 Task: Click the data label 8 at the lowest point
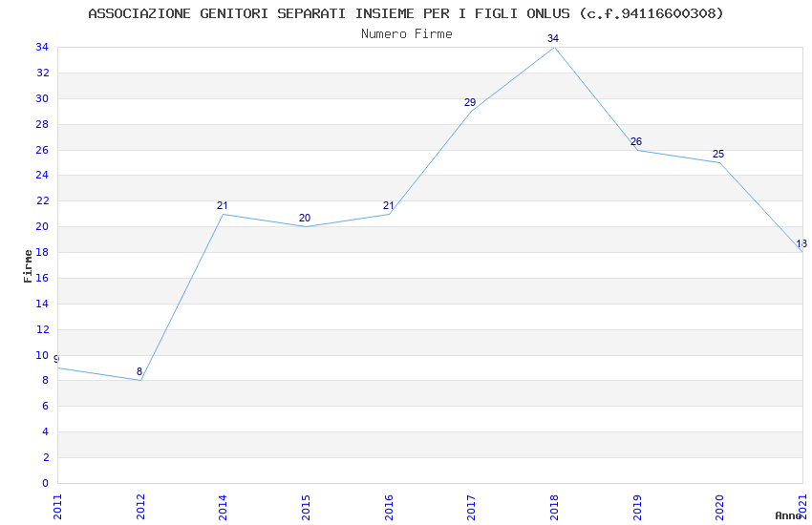pyautogui.click(x=139, y=371)
